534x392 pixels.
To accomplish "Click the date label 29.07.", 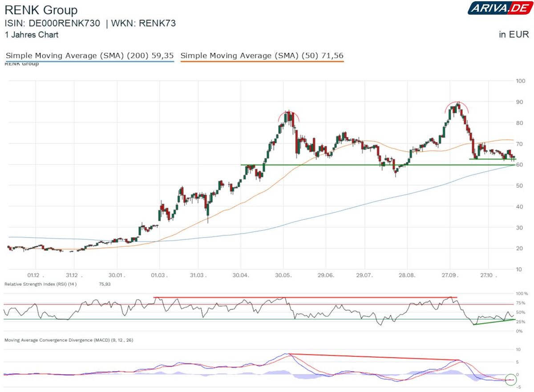I will click(x=364, y=275).
